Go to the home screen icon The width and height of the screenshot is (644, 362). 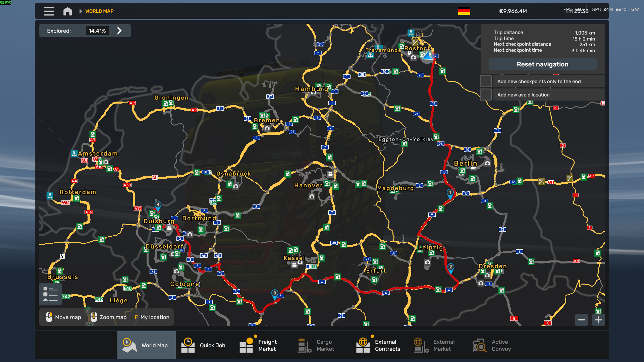tap(67, 11)
